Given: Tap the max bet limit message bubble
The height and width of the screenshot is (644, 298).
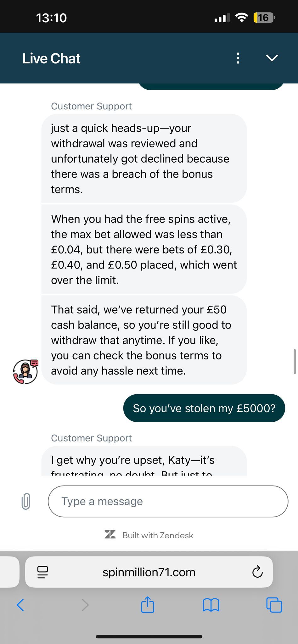Looking at the screenshot, I should [x=144, y=249].
